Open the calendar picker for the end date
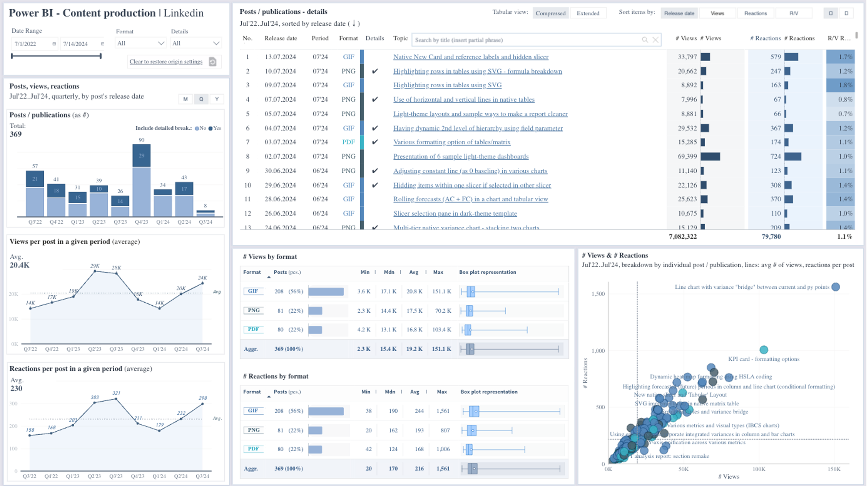The height and width of the screenshot is (486, 868). coord(102,43)
